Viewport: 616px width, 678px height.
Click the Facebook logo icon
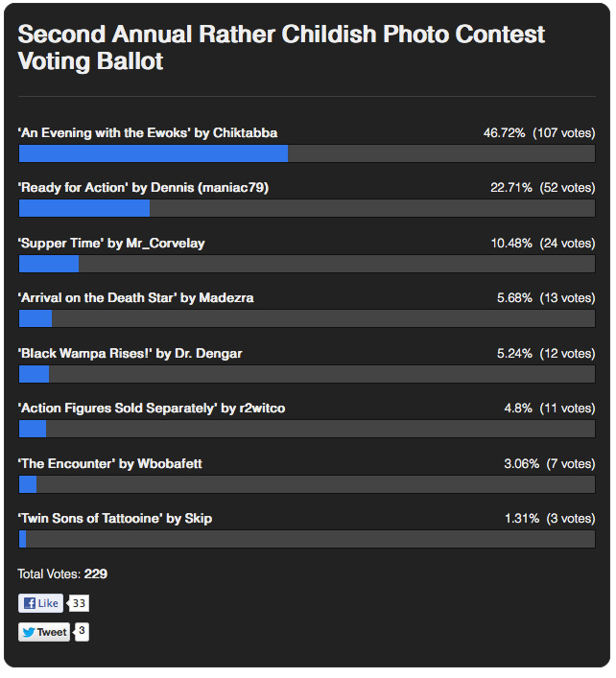[x=30, y=603]
